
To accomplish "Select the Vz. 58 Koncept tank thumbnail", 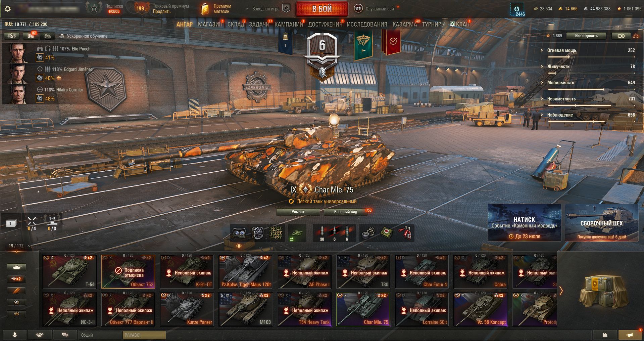I will pos(481,309).
